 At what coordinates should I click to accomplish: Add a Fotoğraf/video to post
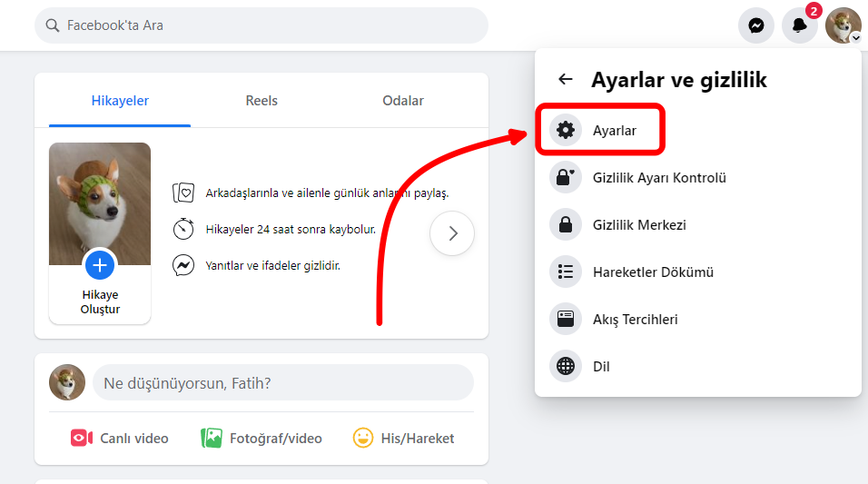pyautogui.click(x=261, y=439)
